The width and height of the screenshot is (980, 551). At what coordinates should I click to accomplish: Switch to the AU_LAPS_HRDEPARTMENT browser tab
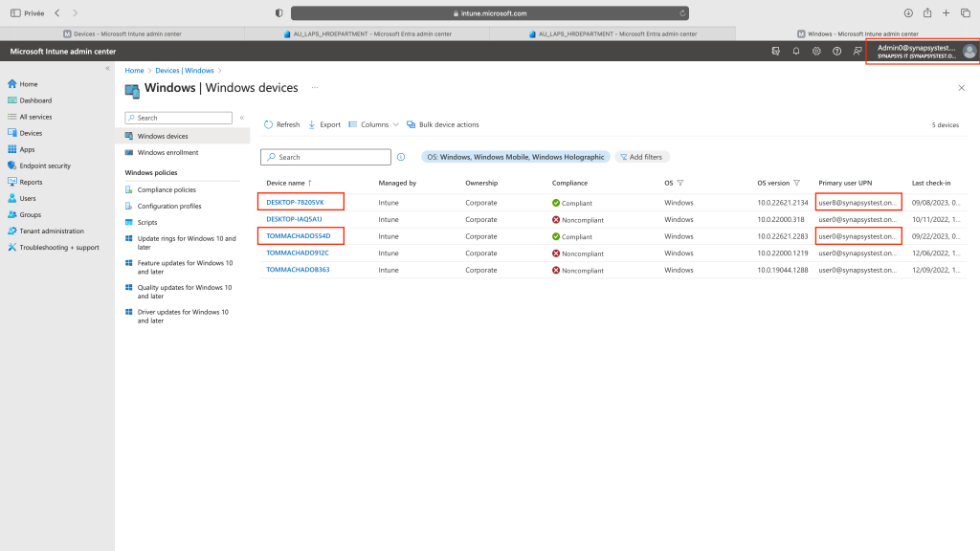[x=367, y=33]
